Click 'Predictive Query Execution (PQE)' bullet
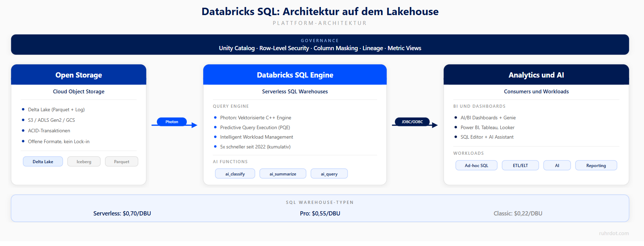The width and height of the screenshot is (644, 246). click(255, 127)
